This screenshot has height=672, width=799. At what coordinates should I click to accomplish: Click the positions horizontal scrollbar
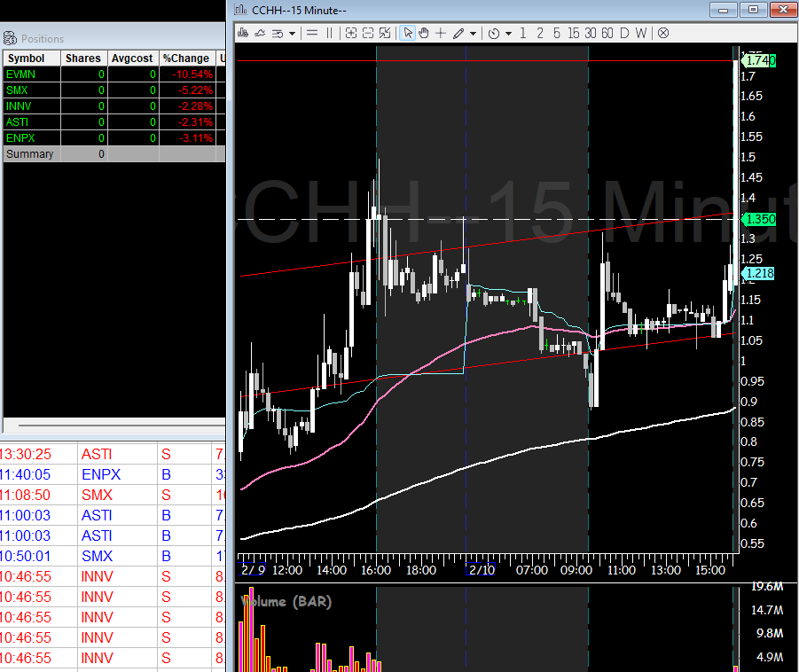[x=121, y=425]
